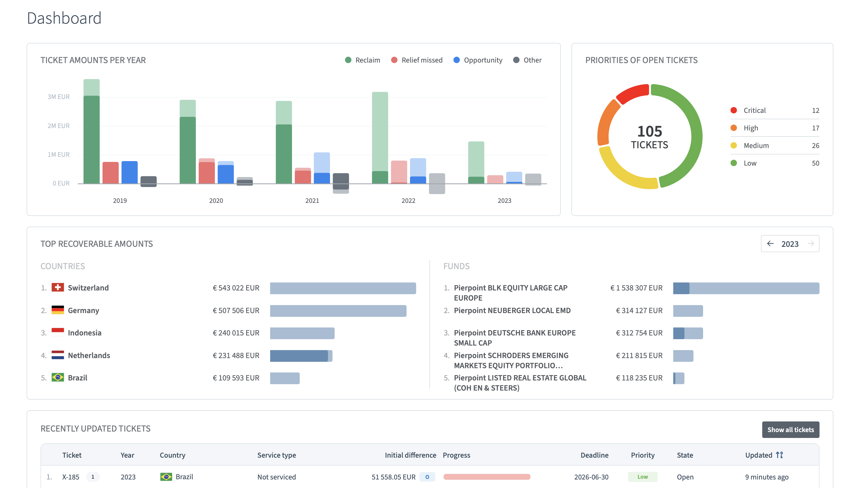The width and height of the screenshot is (868, 488).
Task: Click the Switzerland flag icon
Action: [x=58, y=287]
